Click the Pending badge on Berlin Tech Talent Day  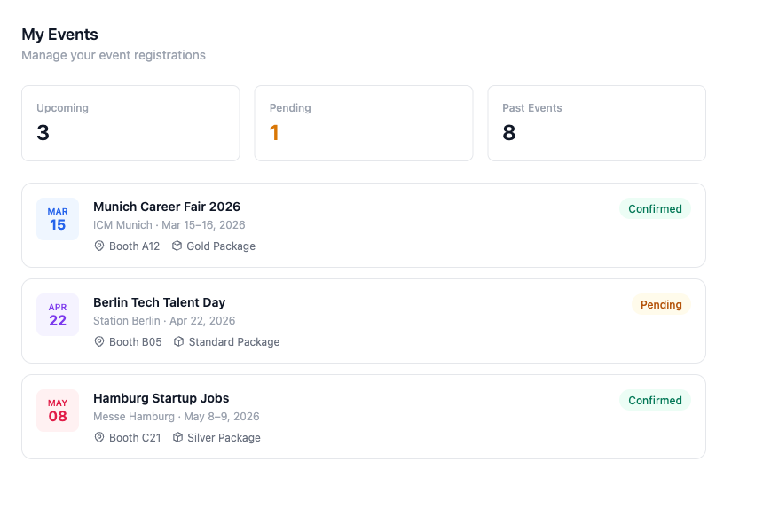pos(661,304)
